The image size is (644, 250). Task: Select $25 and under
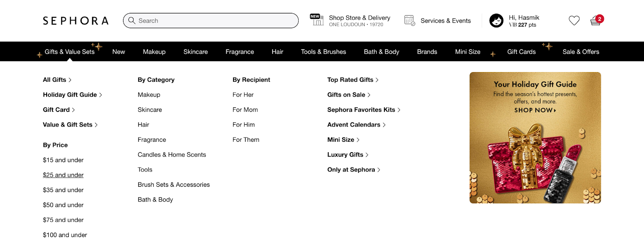click(63, 175)
